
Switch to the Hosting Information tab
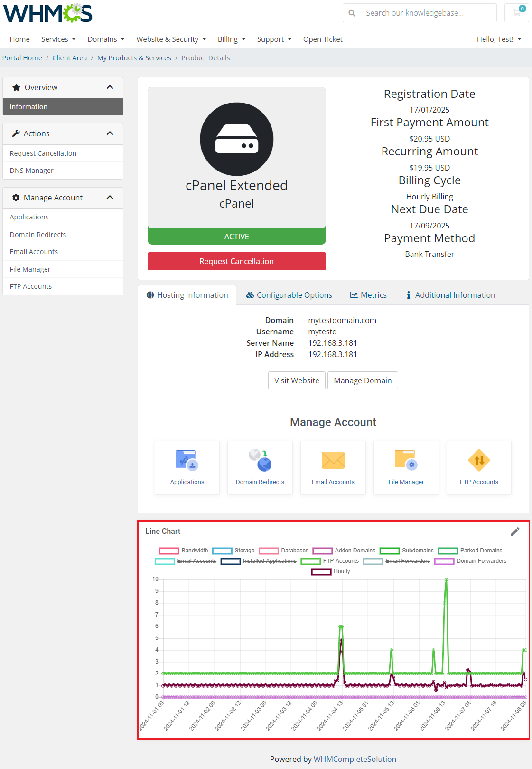coord(187,295)
